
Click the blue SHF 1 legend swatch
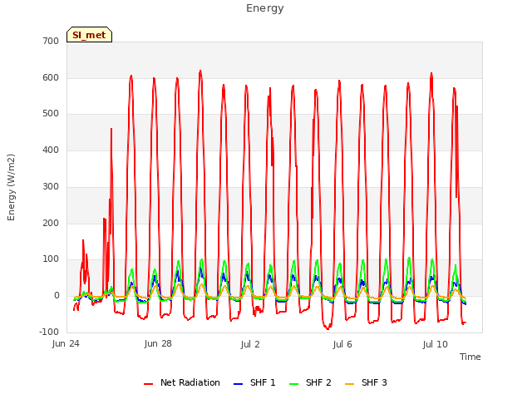pos(239,384)
